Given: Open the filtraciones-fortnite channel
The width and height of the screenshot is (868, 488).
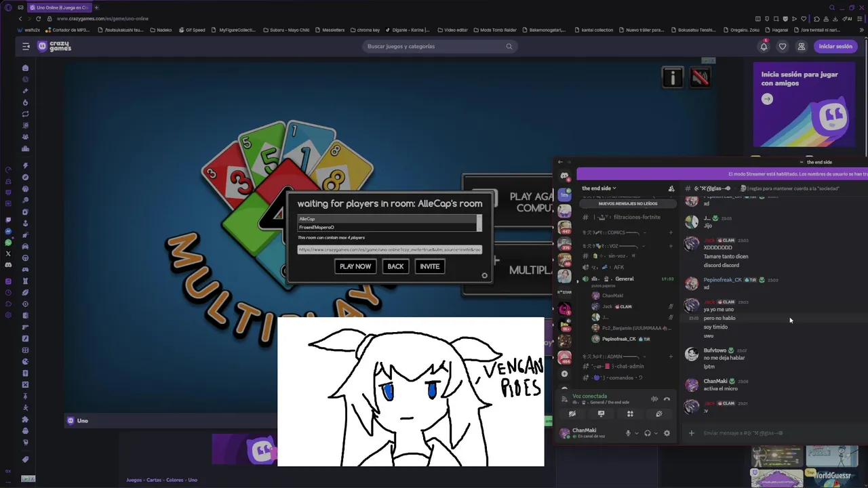Looking at the screenshot, I should (628, 217).
